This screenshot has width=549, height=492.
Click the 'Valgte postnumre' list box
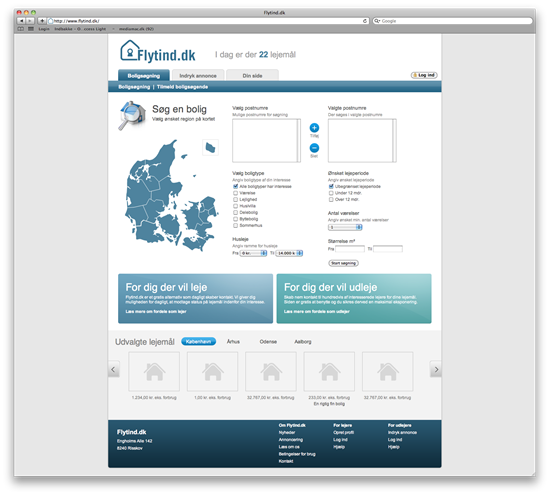362,140
